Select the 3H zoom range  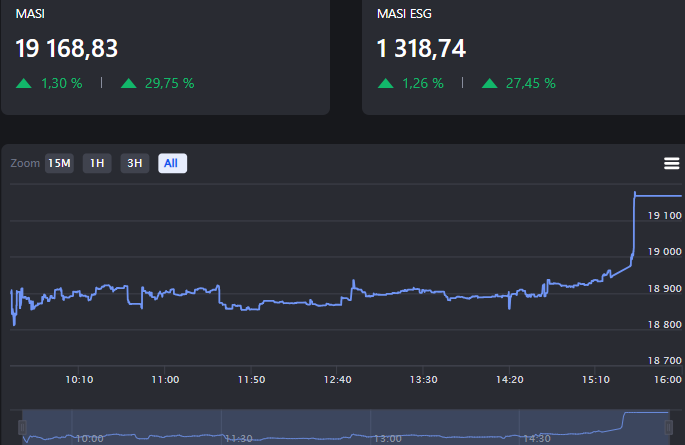point(135,163)
